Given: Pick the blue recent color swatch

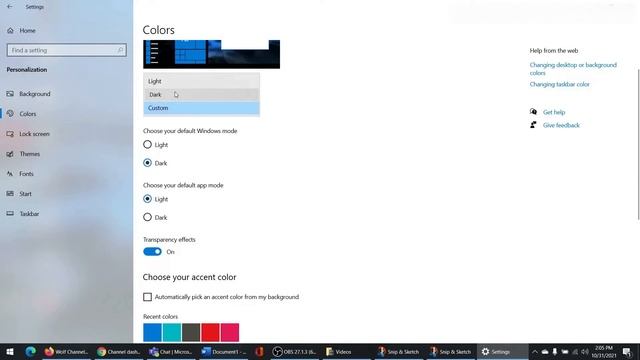Looking at the screenshot, I should tap(152, 332).
